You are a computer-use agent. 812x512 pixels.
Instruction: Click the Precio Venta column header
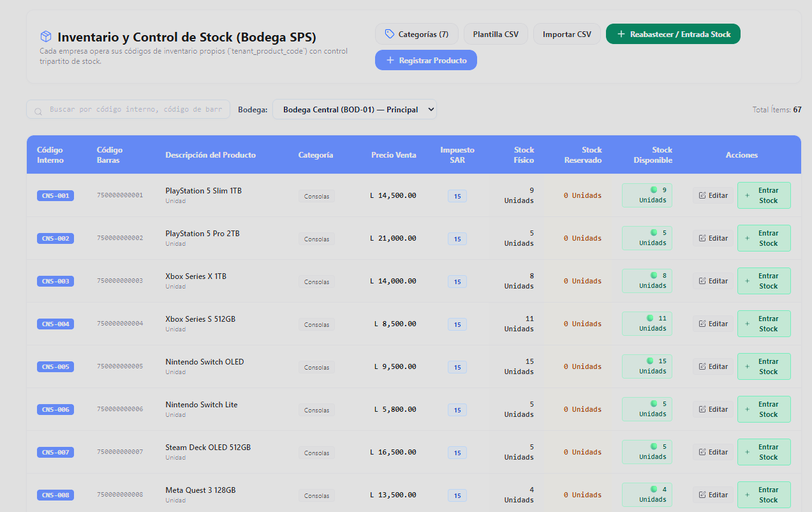394,155
